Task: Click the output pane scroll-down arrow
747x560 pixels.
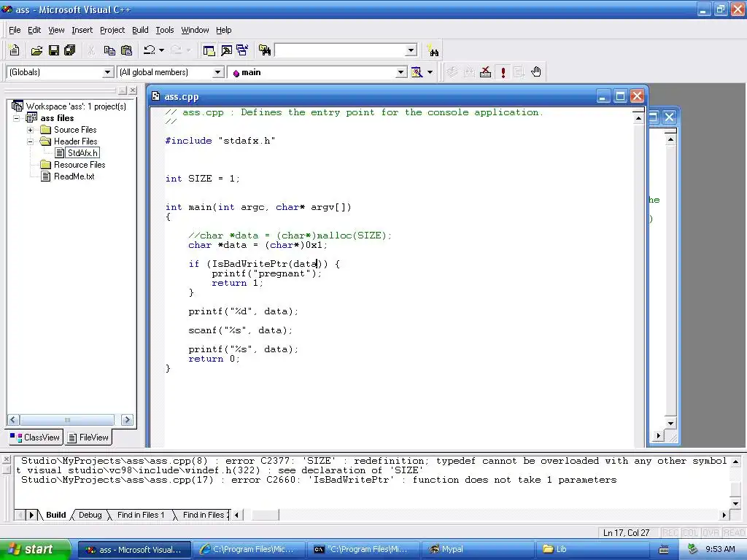Action: [735, 503]
